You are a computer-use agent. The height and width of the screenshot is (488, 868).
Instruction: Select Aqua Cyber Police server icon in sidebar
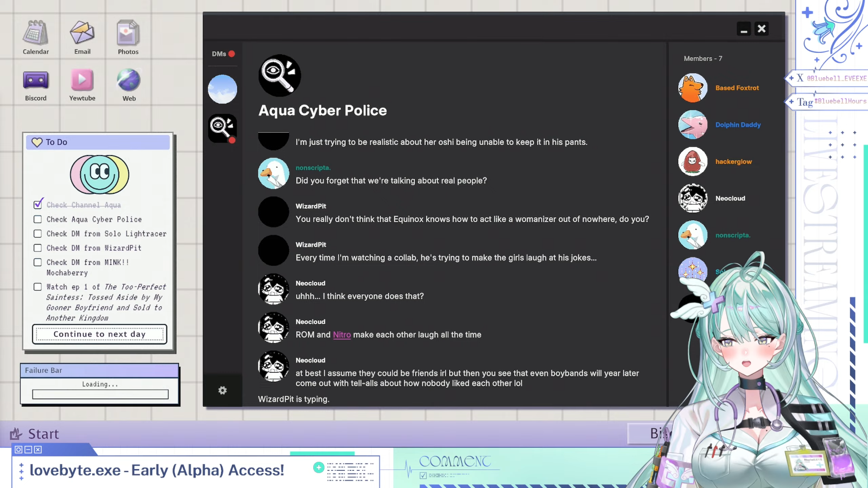(222, 128)
